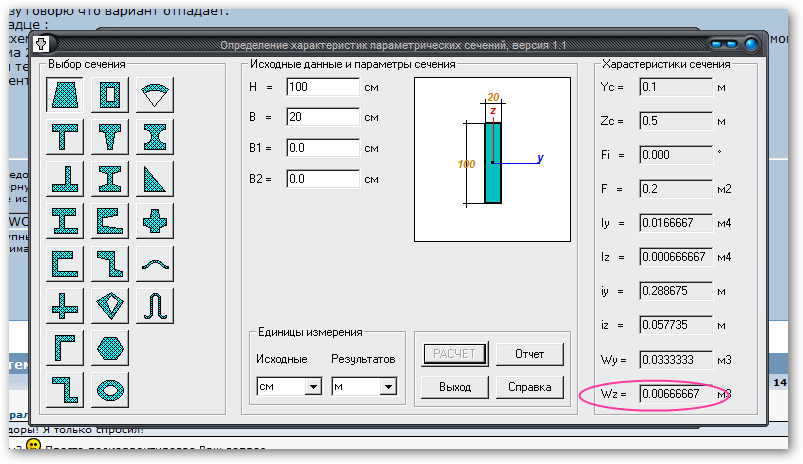Choose the L-shaped corner angle section
Screen dimensions: 803x464
click(x=67, y=347)
